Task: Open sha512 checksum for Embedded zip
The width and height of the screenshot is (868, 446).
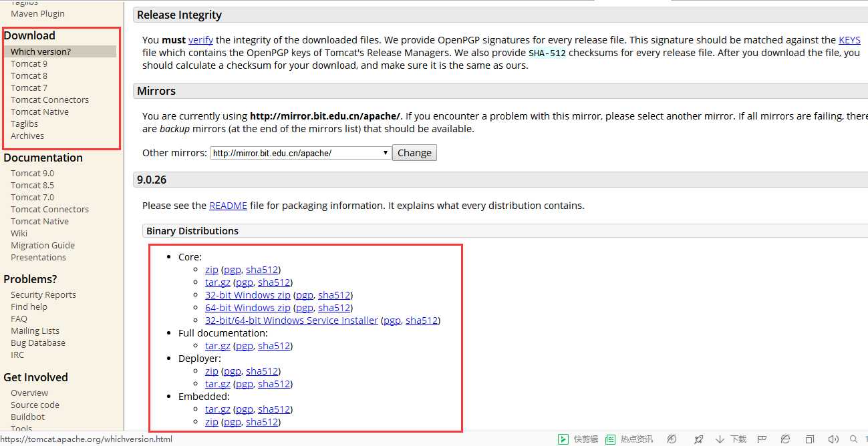Action: pos(262,422)
